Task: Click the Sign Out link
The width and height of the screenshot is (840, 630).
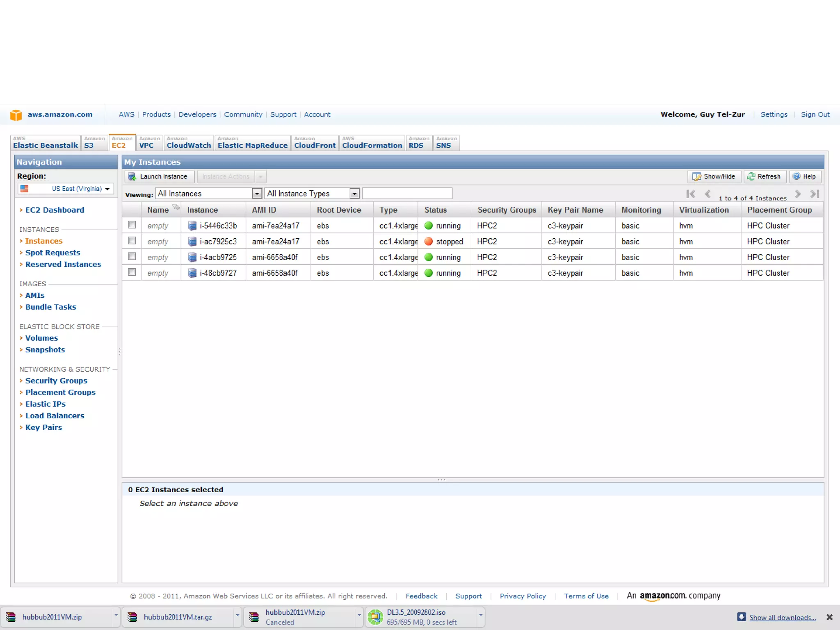Action: pyautogui.click(x=815, y=114)
